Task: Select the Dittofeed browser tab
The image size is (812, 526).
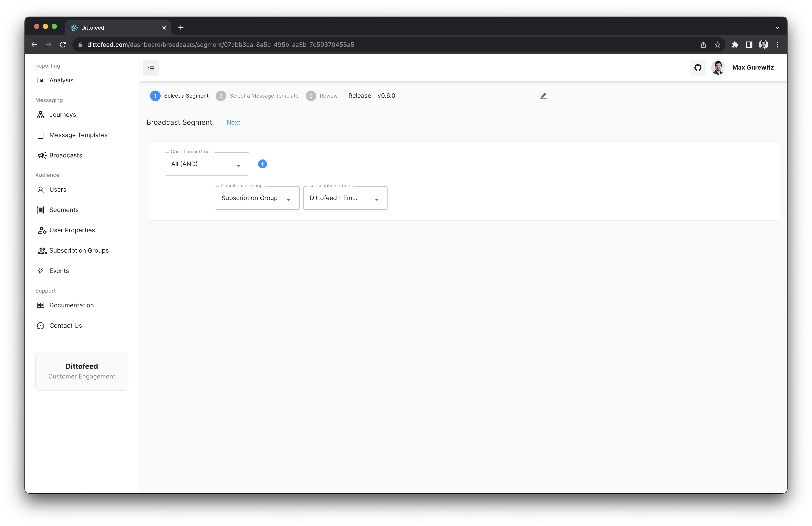Action: click(x=118, y=28)
